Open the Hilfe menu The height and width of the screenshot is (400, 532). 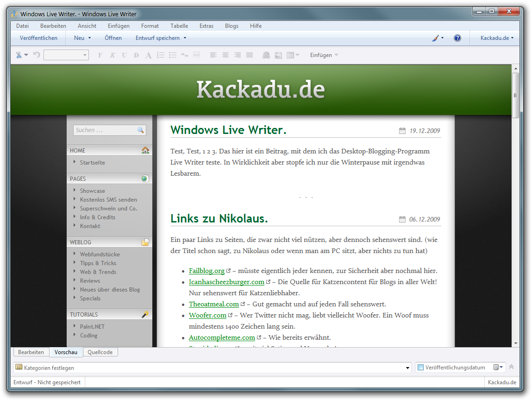point(256,26)
